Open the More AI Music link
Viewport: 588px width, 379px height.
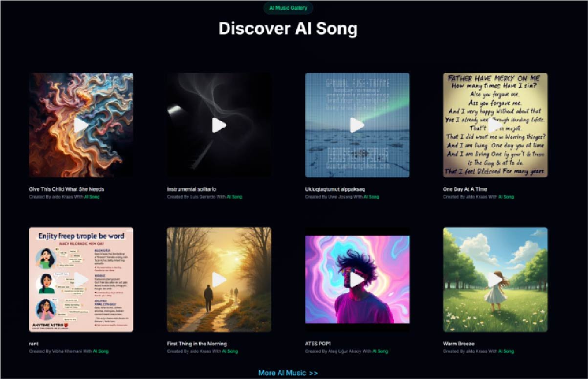pos(288,373)
